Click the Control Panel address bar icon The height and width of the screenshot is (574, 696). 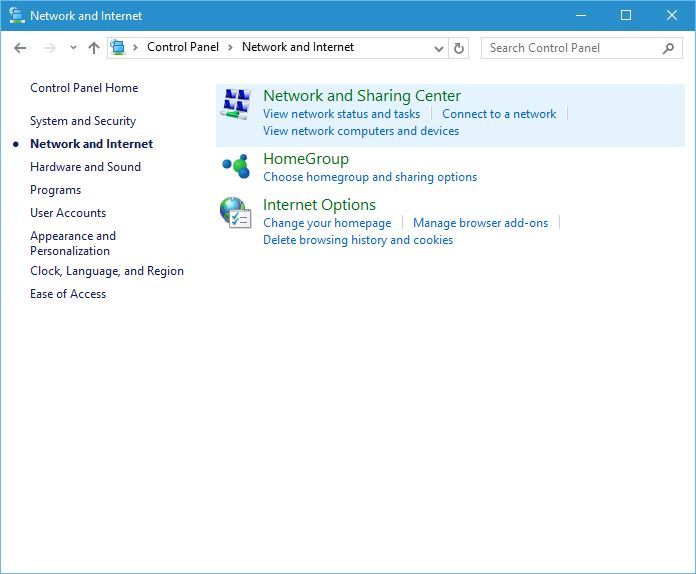pyautogui.click(x=118, y=47)
